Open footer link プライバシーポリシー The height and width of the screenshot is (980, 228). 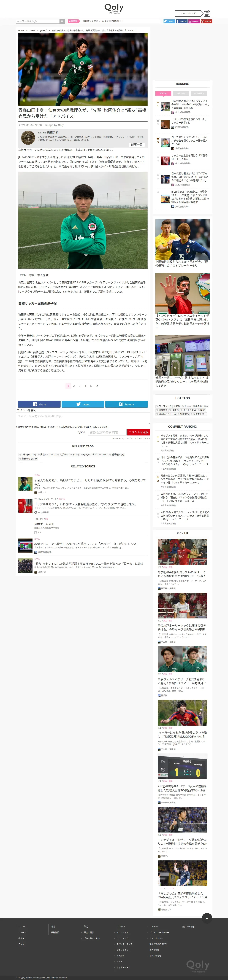point(159,932)
